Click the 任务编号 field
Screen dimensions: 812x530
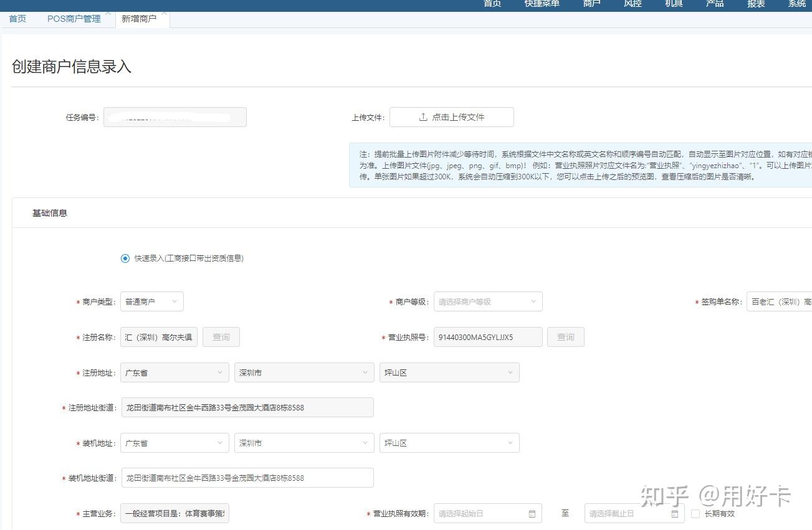175,117
